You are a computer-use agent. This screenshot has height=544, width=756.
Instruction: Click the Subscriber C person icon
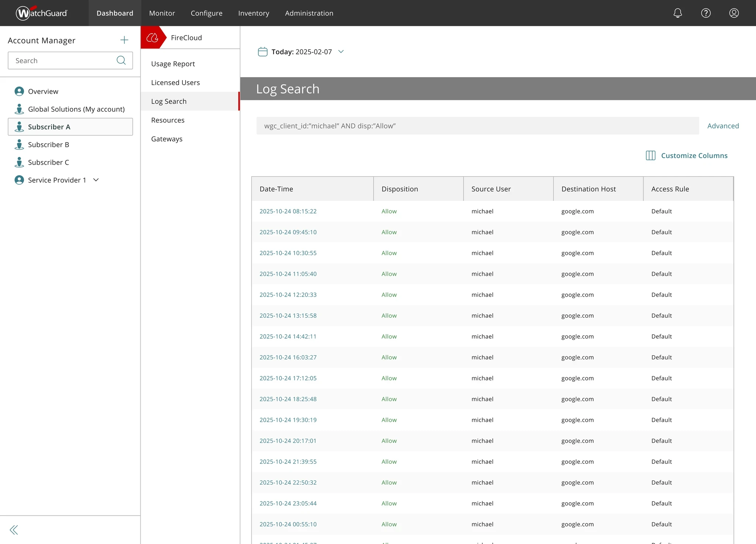point(19,162)
